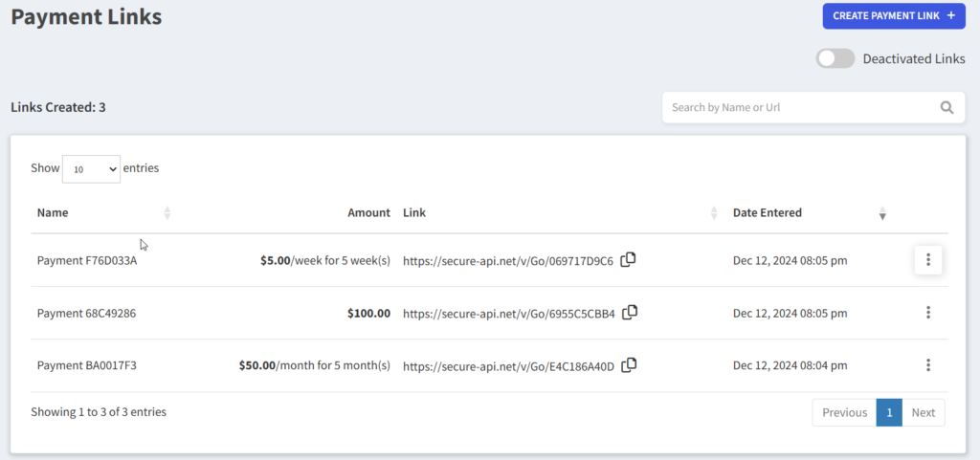Click the Previous page button
The height and width of the screenshot is (460, 980).
[x=844, y=412]
